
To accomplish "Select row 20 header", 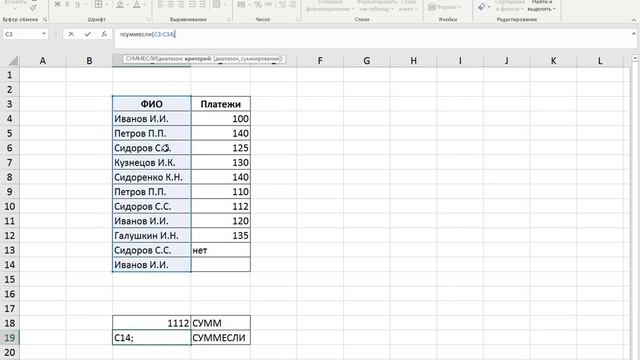I will (9, 352).
